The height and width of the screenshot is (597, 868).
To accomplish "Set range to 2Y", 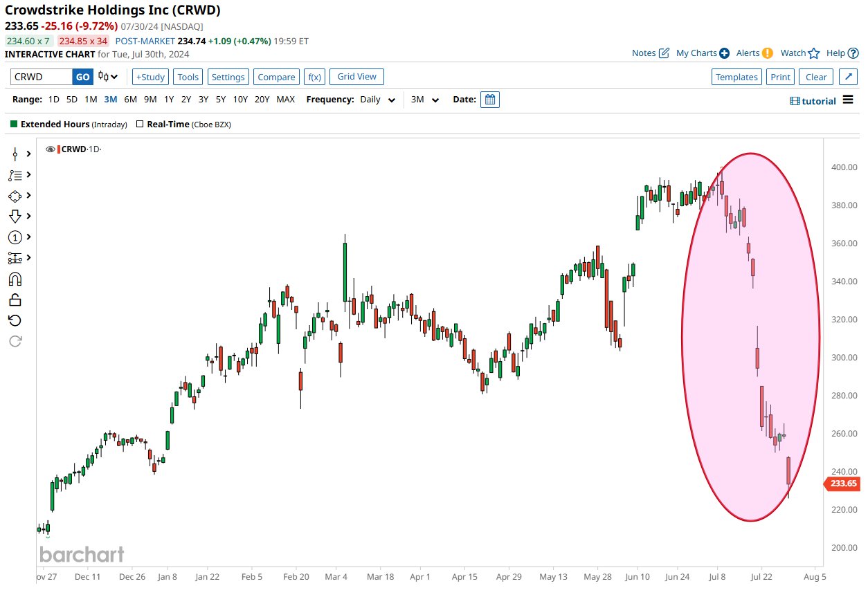I will pos(186,100).
